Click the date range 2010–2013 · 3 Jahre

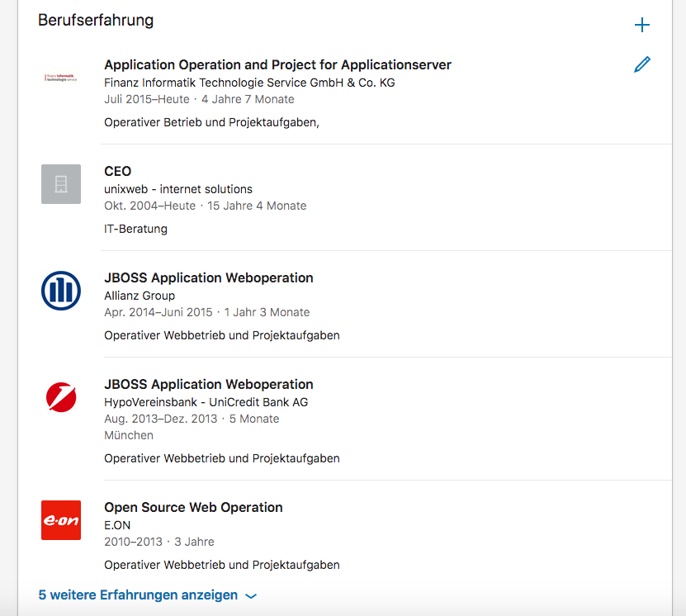pyautogui.click(x=159, y=542)
